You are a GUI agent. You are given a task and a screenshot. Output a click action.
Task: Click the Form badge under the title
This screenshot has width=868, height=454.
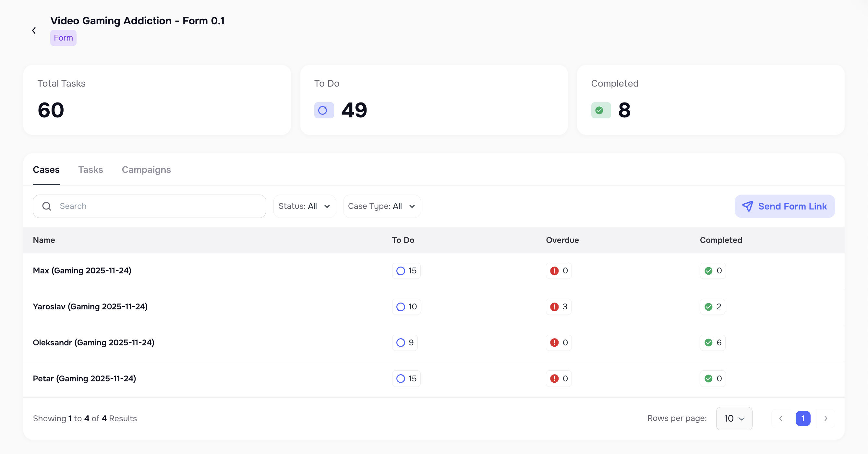pos(63,38)
